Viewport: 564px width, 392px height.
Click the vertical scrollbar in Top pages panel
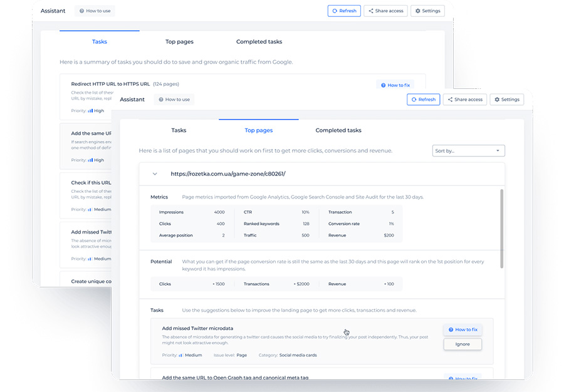point(502,229)
